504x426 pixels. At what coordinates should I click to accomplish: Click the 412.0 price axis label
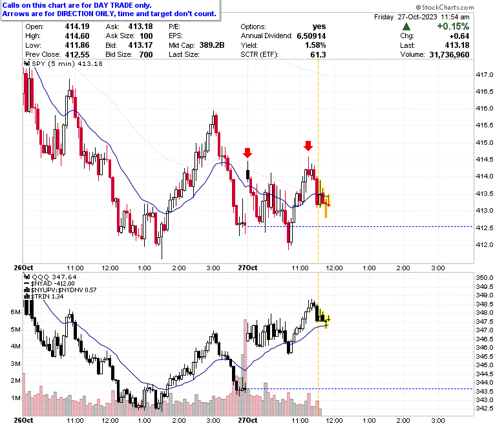pos(485,244)
